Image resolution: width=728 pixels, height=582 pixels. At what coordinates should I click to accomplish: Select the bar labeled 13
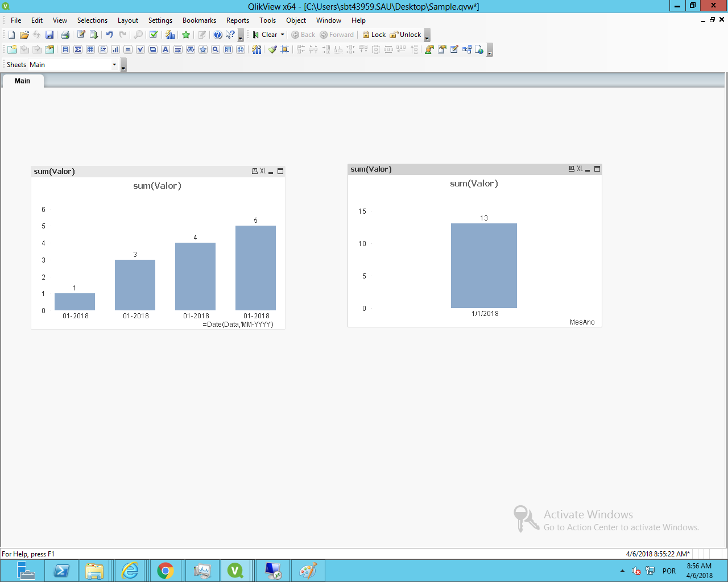(484, 265)
